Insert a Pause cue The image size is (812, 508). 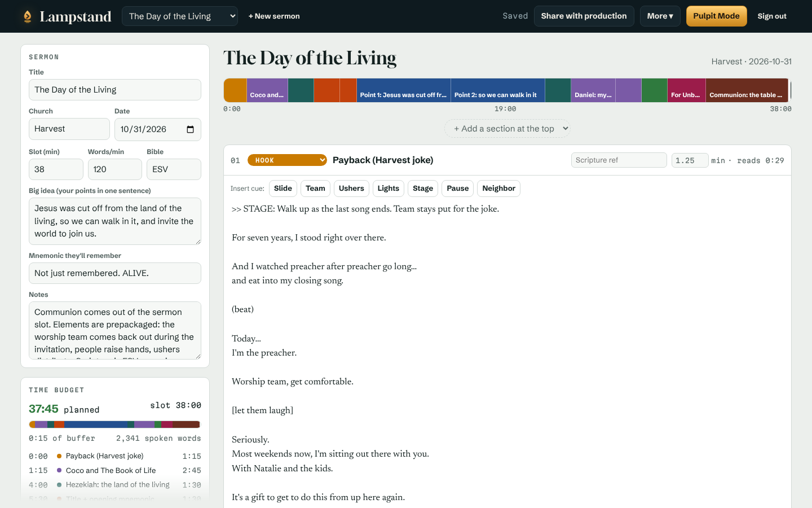458,189
